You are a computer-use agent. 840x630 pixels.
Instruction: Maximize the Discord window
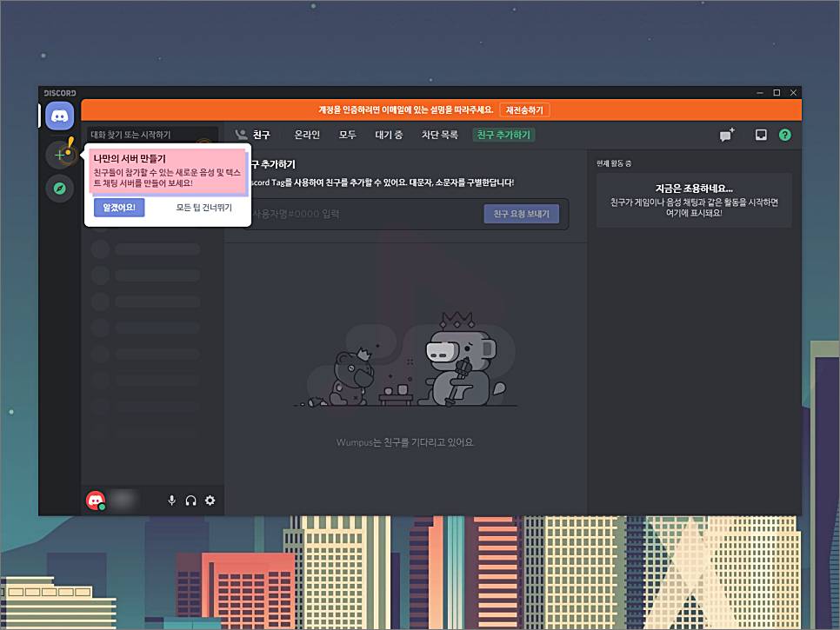pyautogui.click(x=777, y=93)
